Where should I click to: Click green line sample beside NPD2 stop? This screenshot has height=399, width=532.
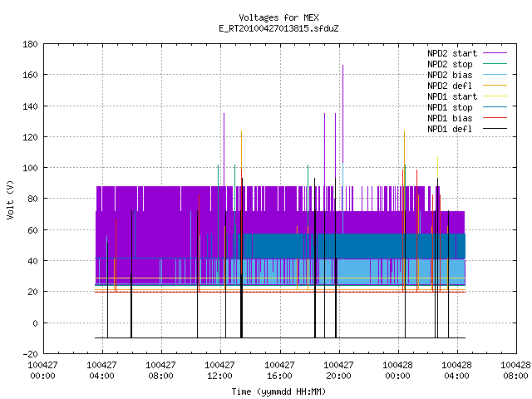tap(495, 64)
